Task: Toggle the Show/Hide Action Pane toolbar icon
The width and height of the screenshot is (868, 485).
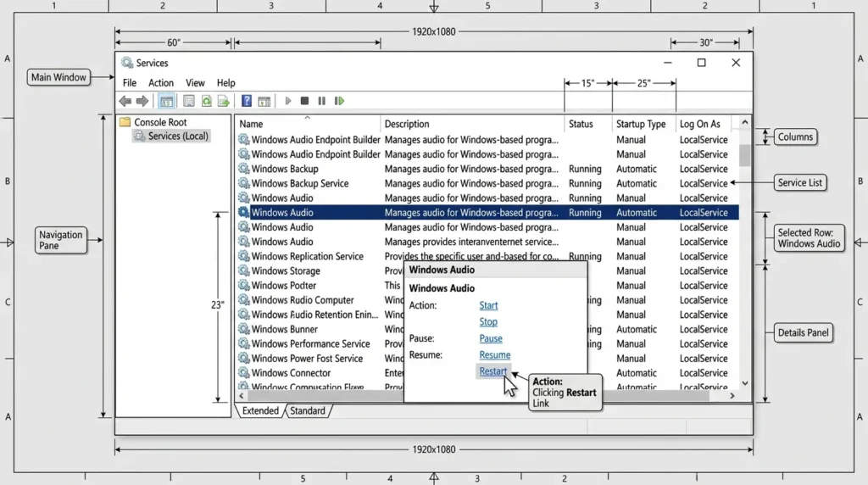Action: point(264,101)
